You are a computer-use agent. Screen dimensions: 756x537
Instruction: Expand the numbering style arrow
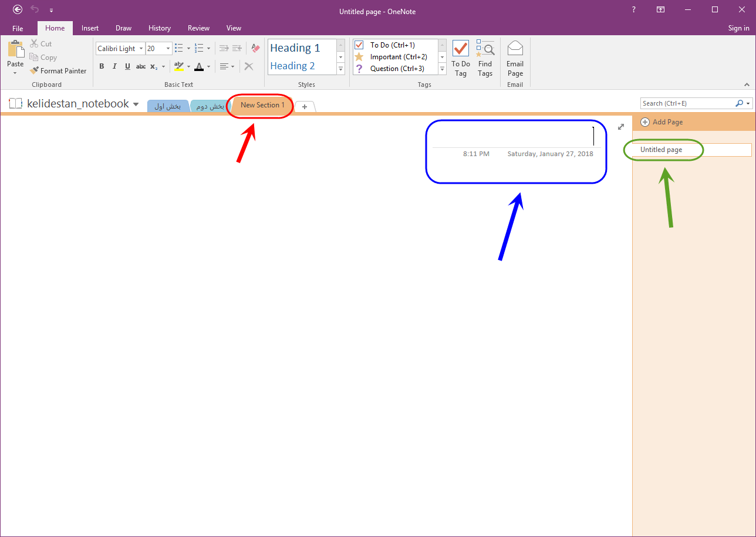pyautogui.click(x=208, y=49)
